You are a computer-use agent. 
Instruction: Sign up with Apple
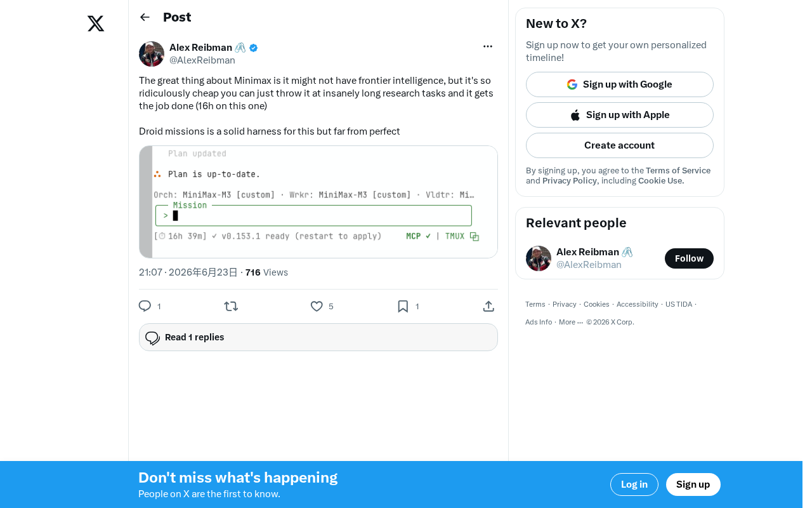[x=620, y=115]
